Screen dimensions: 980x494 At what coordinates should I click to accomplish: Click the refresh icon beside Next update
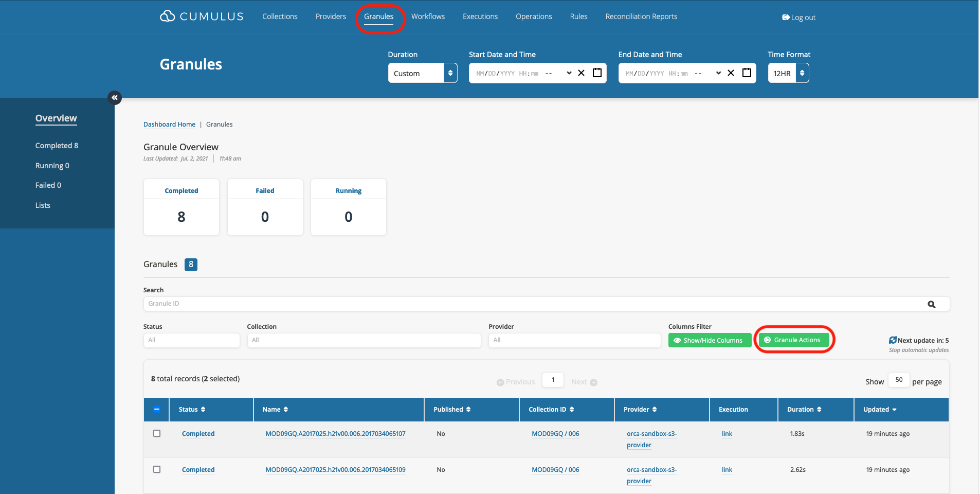893,340
